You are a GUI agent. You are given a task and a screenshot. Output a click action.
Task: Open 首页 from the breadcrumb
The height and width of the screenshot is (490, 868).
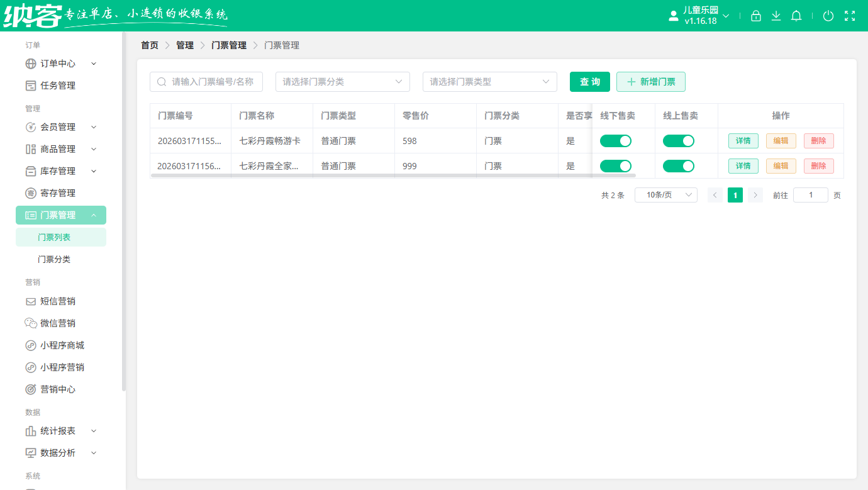pos(149,45)
